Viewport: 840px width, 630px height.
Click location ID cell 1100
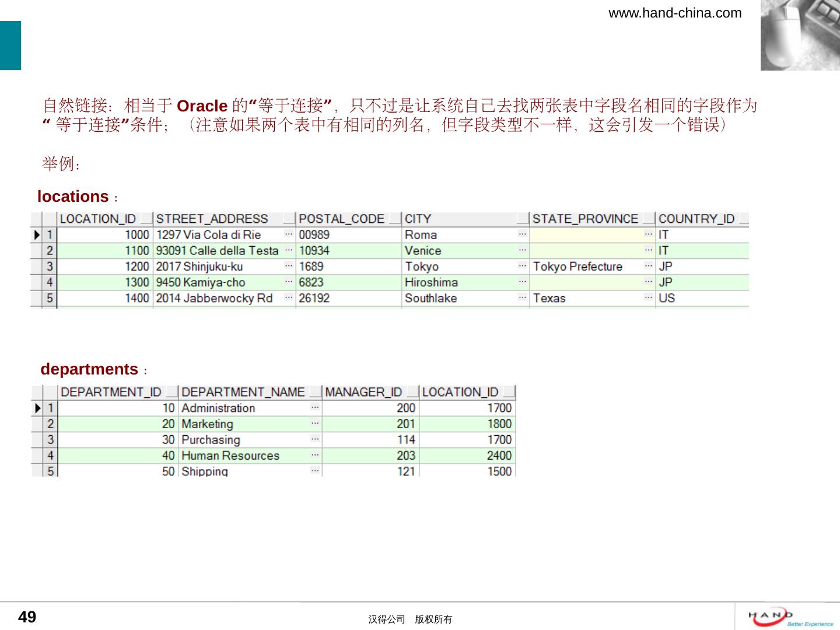[x=105, y=250]
